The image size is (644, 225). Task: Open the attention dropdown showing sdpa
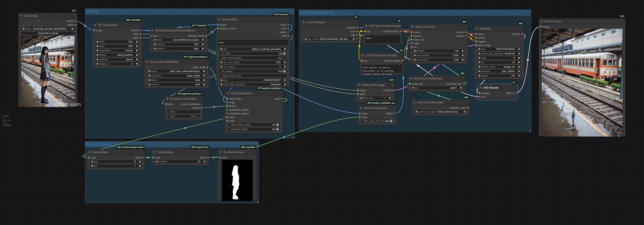178,49
